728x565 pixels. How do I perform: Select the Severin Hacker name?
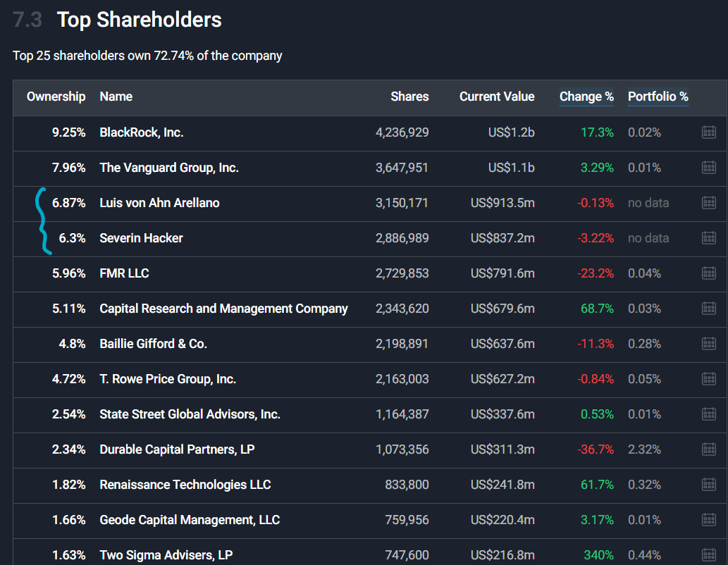click(141, 238)
